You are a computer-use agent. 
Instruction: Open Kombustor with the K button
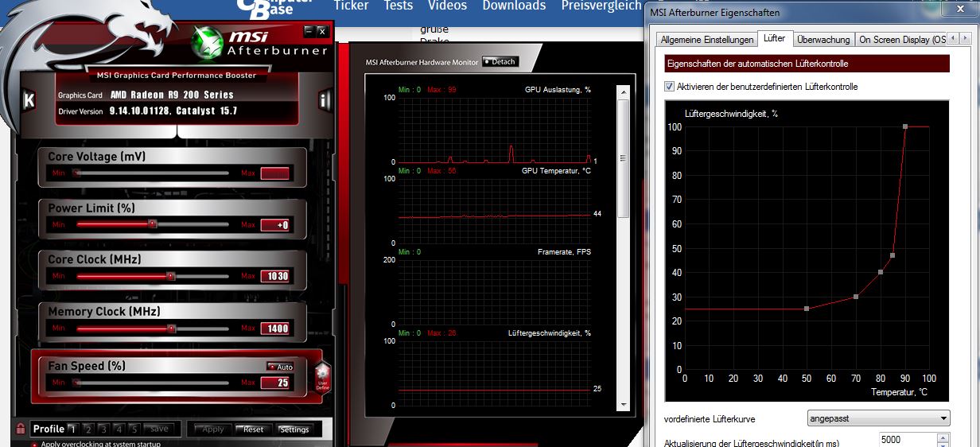[x=29, y=101]
